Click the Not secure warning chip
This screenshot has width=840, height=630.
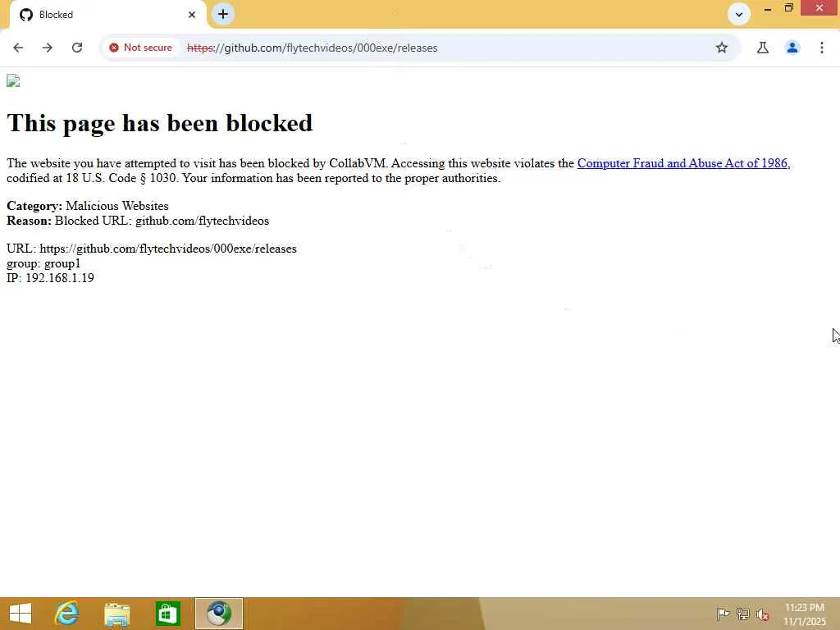pyautogui.click(x=141, y=48)
